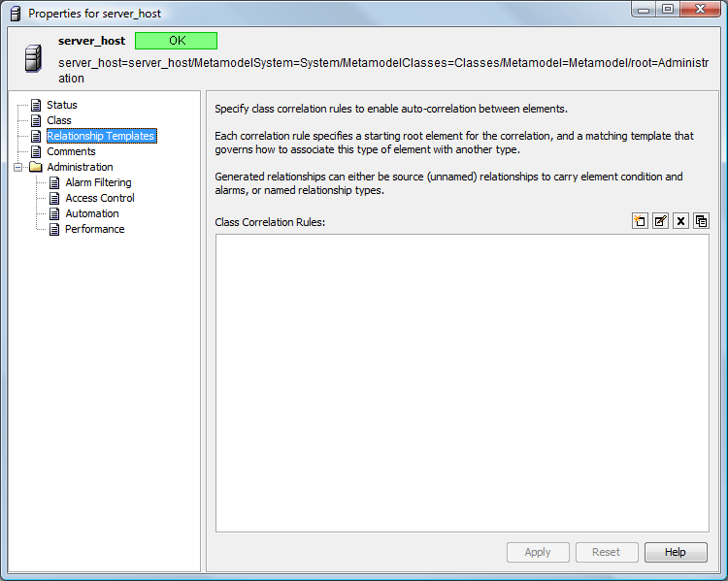Screen dimensions: 728x581
Task: Delete the selected correlation rule
Action: click(680, 221)
